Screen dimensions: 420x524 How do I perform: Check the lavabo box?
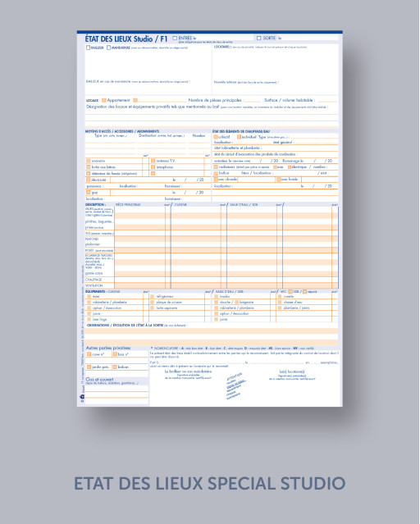(216, 296)
